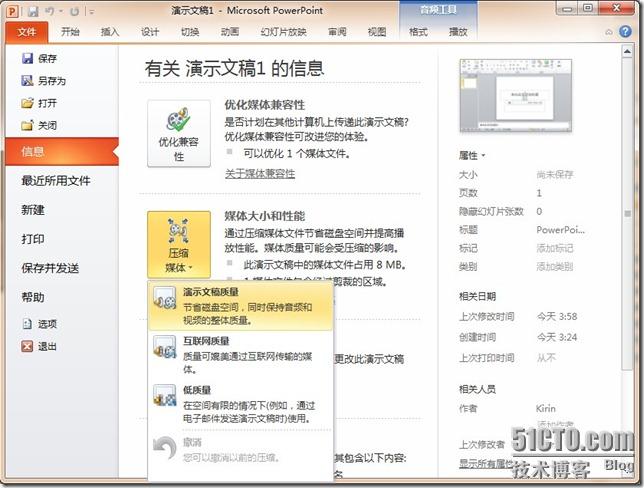
Task: Click the PowerPoint application icon in title bar
Action: (x=12, y=11)
